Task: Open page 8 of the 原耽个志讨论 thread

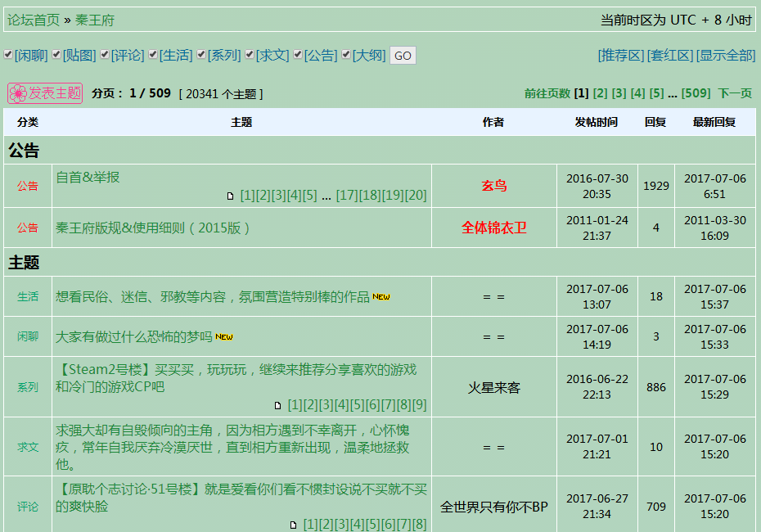Action: pyautogui.click(x=420, y=525)
